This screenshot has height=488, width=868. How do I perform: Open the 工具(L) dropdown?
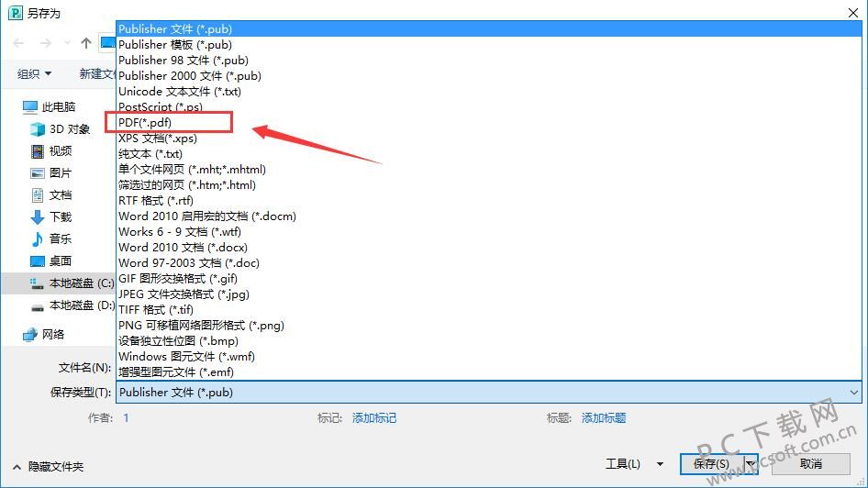pyautogui.click(x=634, y=463)
